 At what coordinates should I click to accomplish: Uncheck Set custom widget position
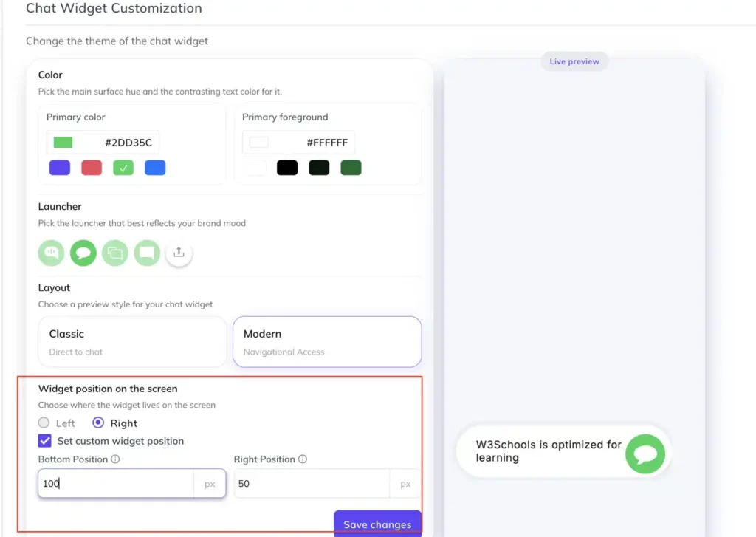click(x=45, y=440)
